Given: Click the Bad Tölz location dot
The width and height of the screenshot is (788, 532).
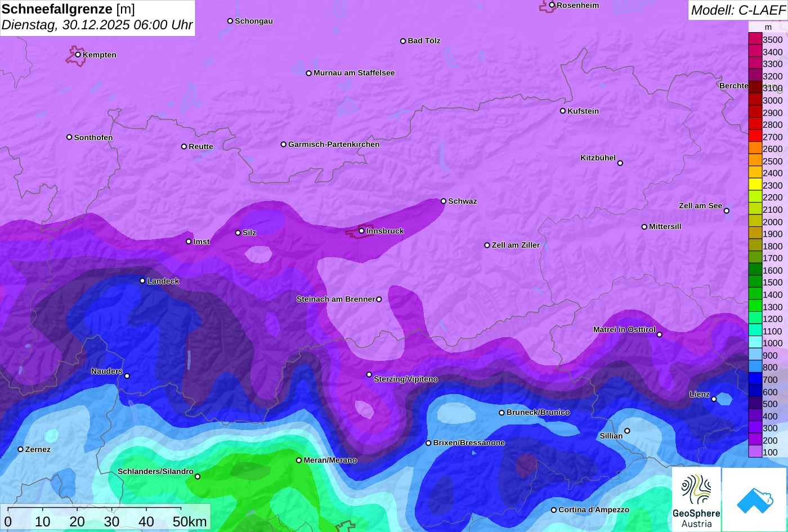Looking at the screenshot, I should (403, 41).
